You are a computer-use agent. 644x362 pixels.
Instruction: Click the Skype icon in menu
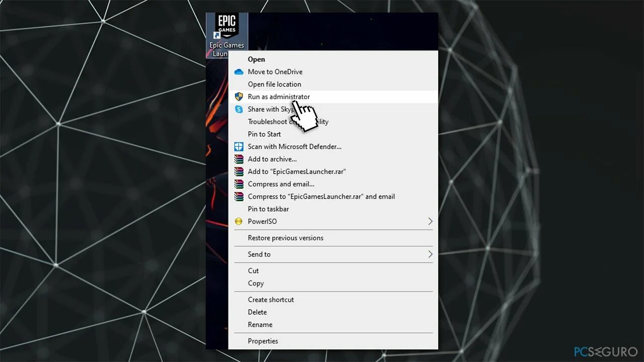(239, 109)
